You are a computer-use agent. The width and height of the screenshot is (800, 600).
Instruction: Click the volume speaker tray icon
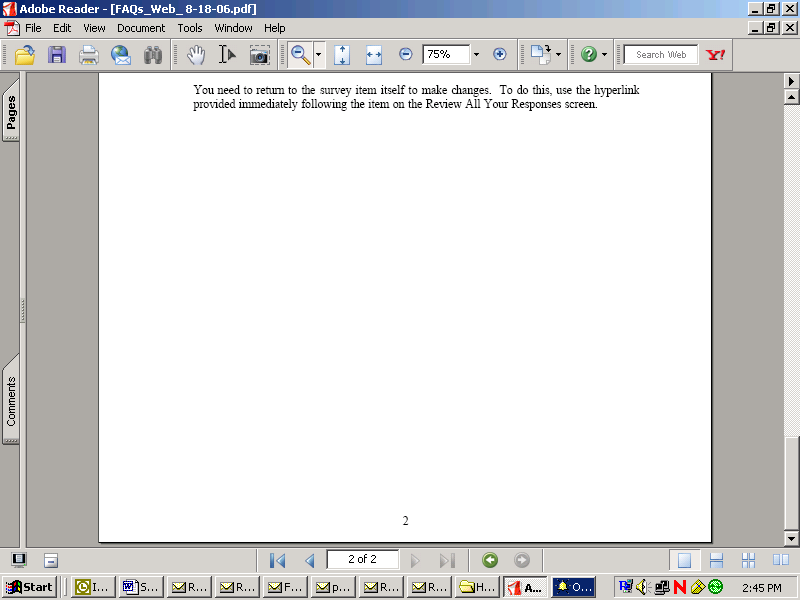[643, 587]
